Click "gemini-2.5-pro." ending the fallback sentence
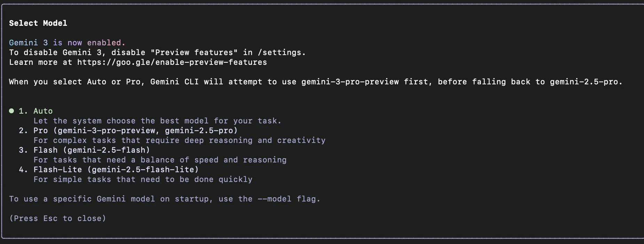The height and width of the screenshot is (244, 644). click(x=586, y=82)
